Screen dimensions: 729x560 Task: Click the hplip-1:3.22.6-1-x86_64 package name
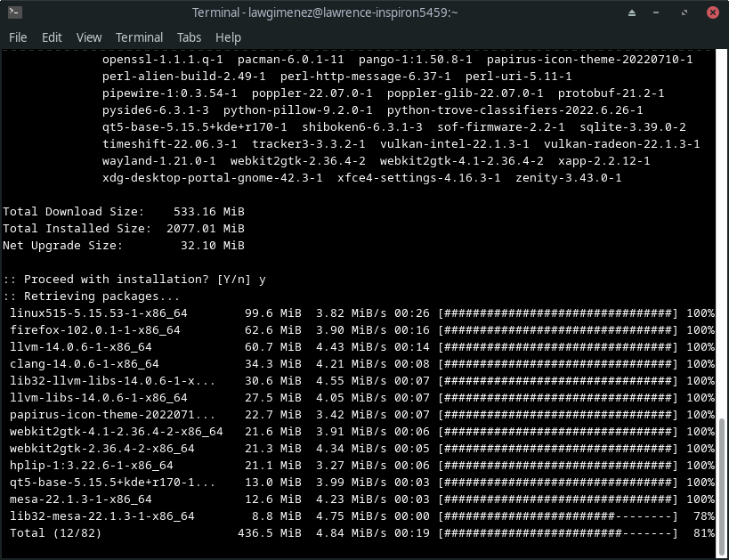(x=92, y=465)
